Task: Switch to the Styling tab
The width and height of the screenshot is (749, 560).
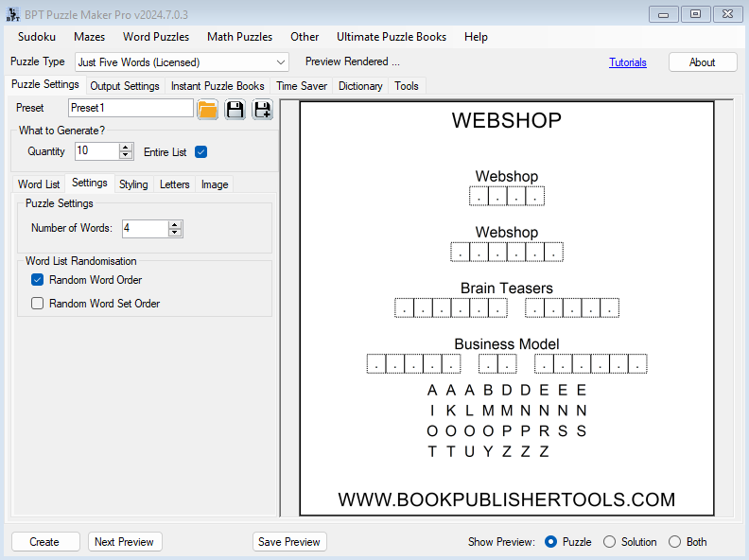Action: click(x=133, y=184)
